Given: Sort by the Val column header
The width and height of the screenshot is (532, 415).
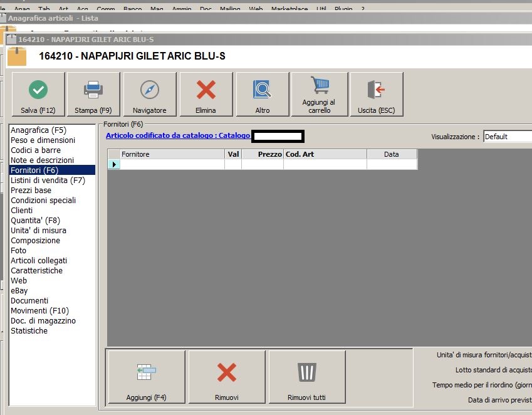Looking at the screenshot, I should [x=233, y=154].
